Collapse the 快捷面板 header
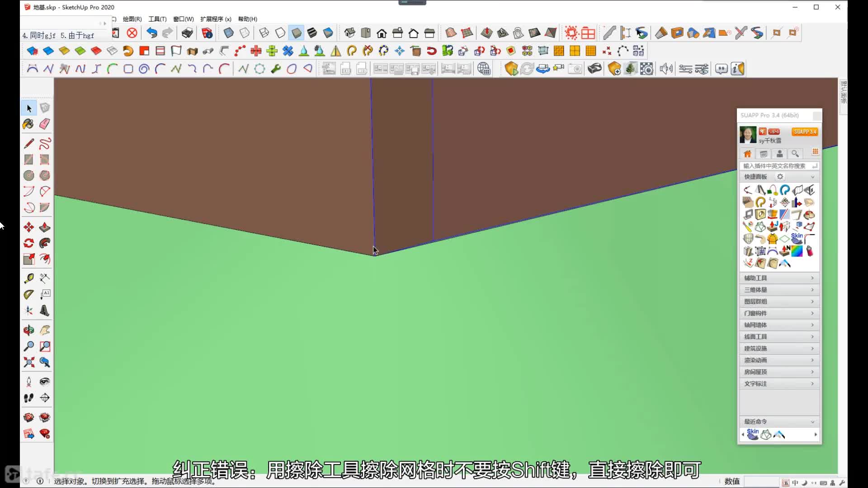The width and height of the screenshot is (868, 488). coord(779,177)
